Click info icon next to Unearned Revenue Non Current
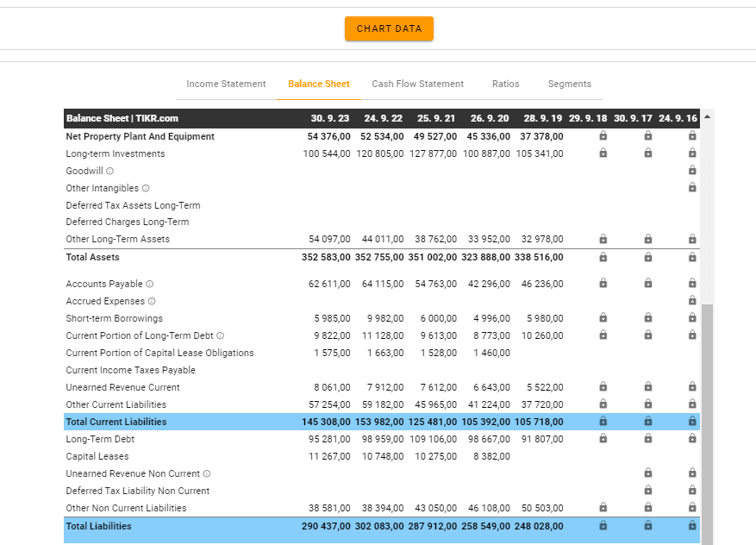The width and height of the screenshot is (756, 545). click(207, 473)
